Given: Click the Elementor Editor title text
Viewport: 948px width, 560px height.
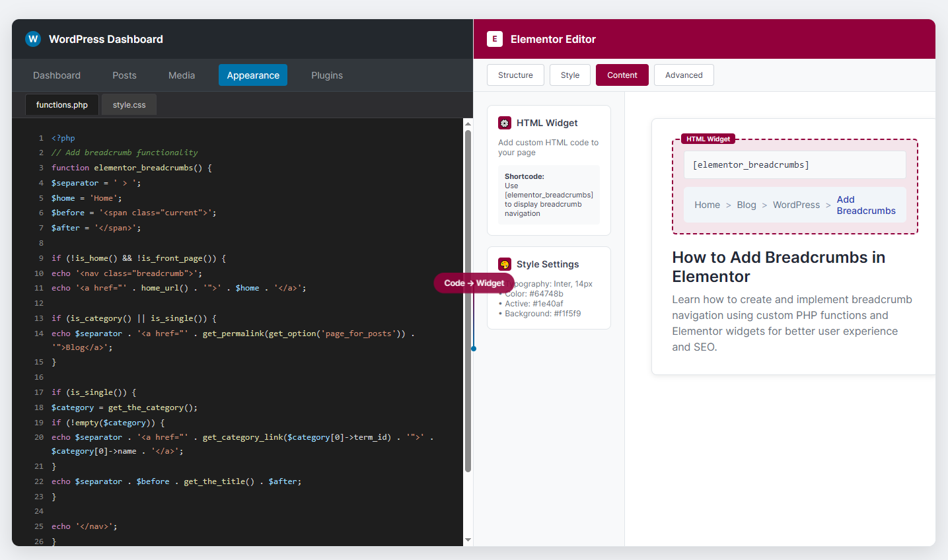Looking at the screenshot, I should point(553,39).
